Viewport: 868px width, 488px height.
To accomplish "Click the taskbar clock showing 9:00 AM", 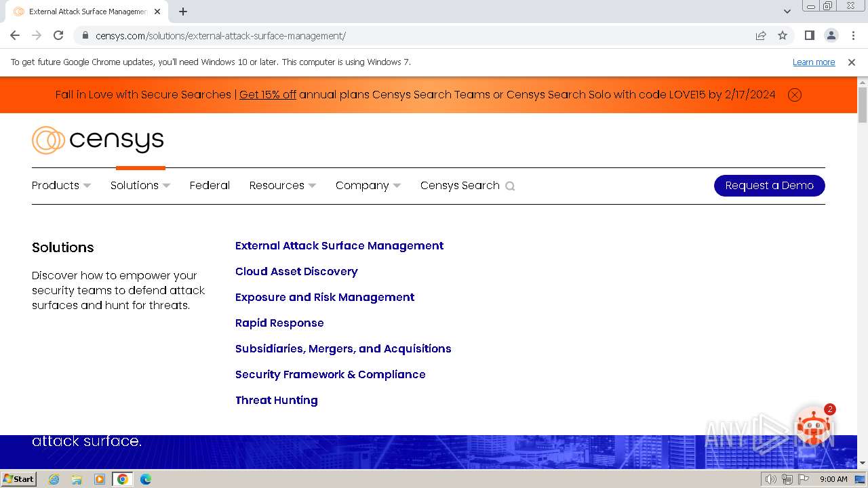I will point(833,479).
